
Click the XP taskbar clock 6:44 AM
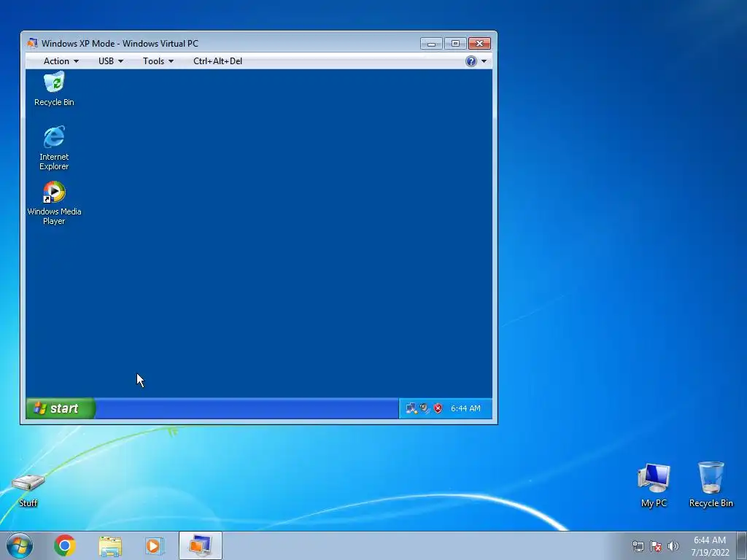(465, 408)
